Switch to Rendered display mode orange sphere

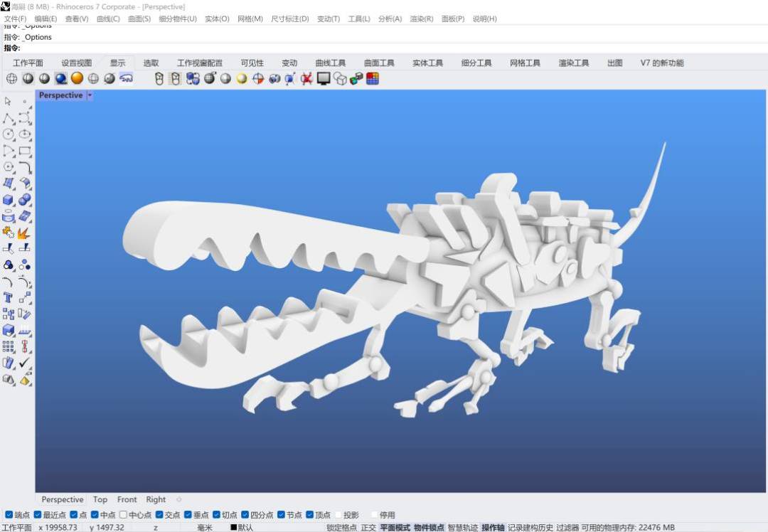point(77,78)
